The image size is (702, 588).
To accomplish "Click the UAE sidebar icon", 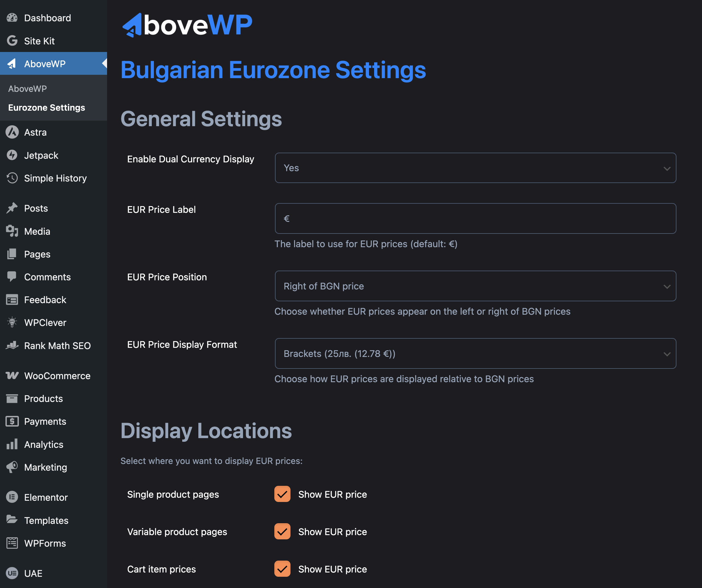I will 12,573.
